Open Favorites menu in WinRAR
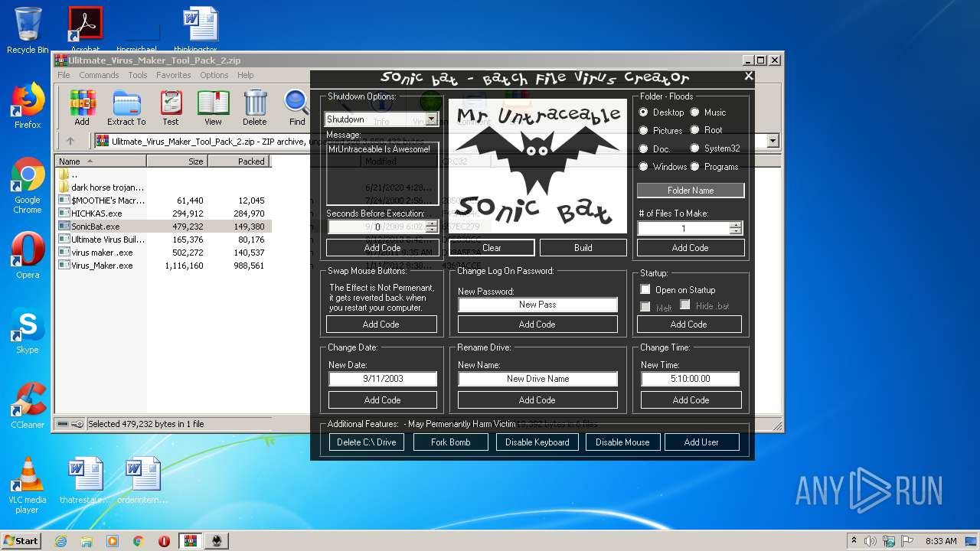Image resolution: width=980 pixels, height=551 pixels. click(x=174, y=75)
